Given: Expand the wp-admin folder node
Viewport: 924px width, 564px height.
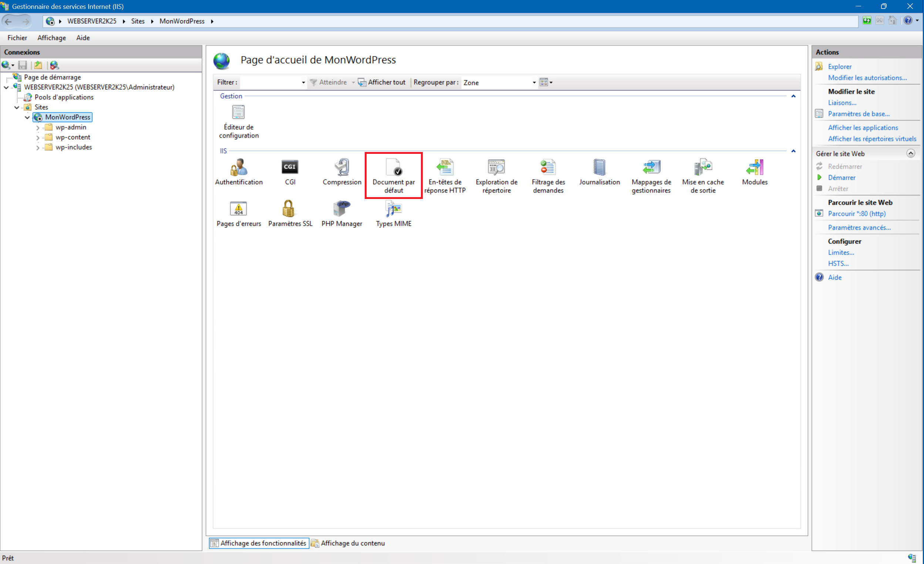Looking at the screenshot, I should click(x=38, y=128).
